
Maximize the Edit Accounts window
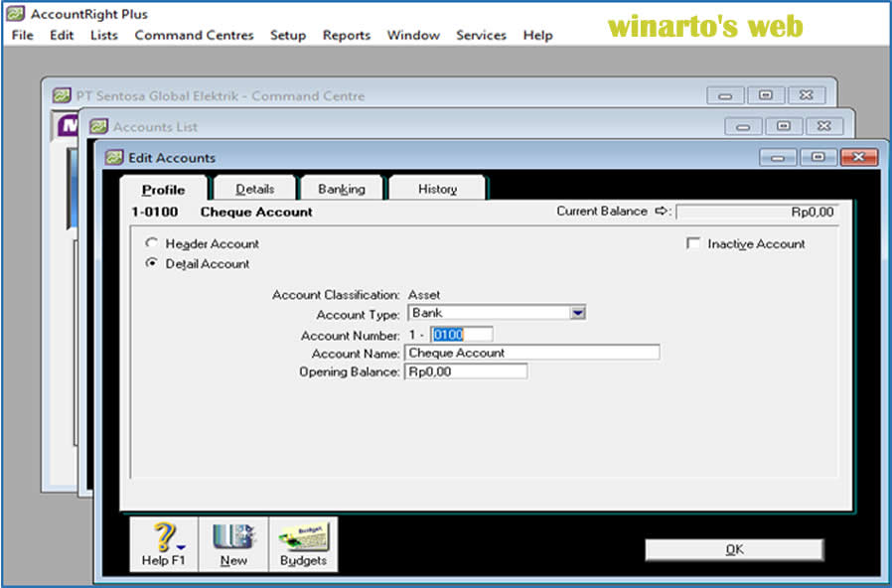pos(818,157)
